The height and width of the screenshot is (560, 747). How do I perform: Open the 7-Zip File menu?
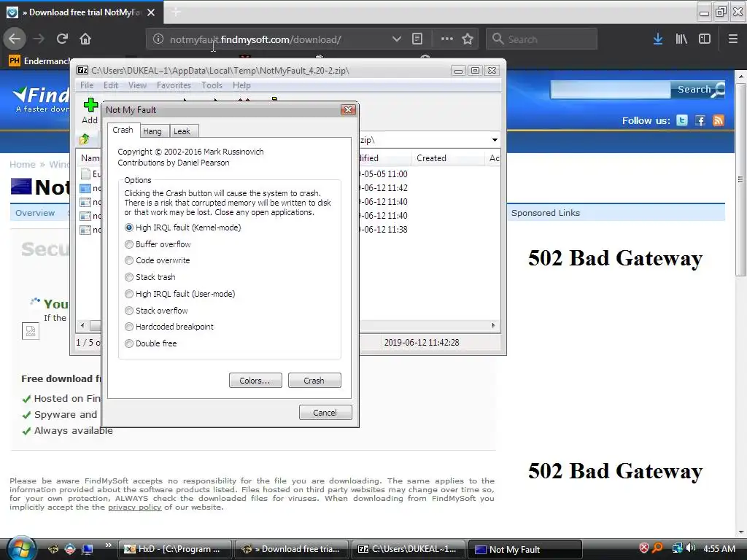click(87, 85)
